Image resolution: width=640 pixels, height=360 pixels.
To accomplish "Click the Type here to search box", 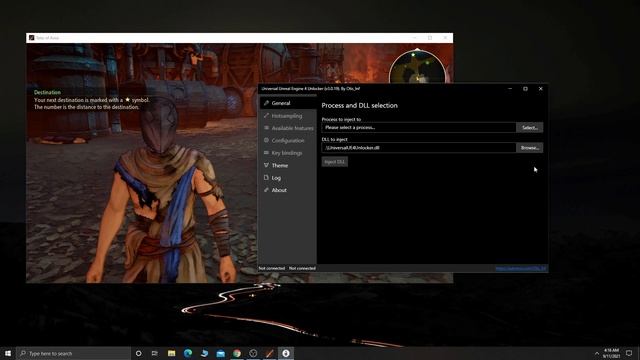I will 73,353.
